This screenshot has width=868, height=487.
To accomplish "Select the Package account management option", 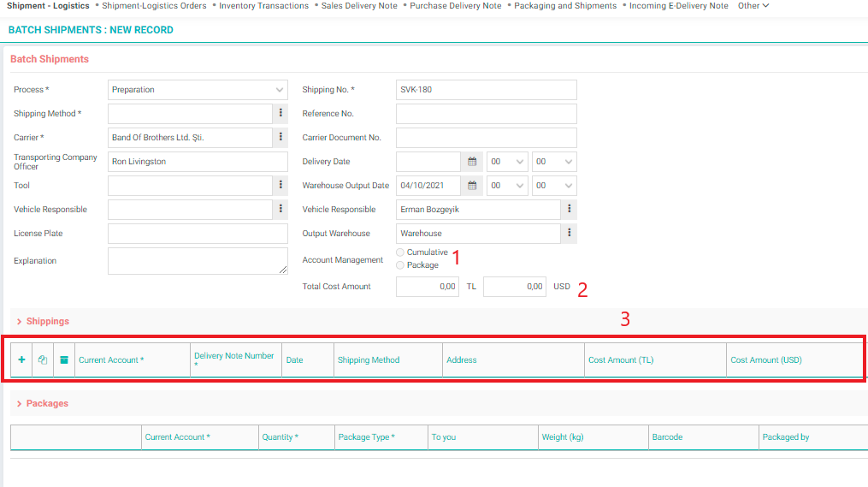I will (x=400, y=265).
